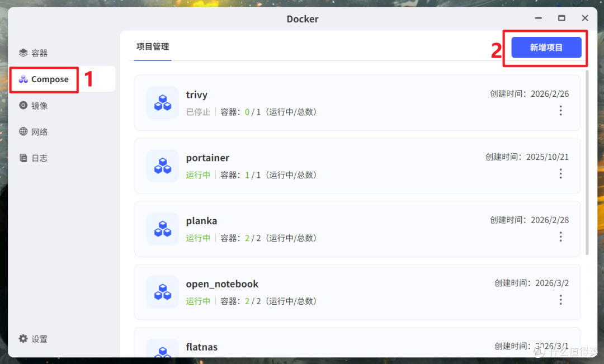Image resolution: width=604 pixels, height=364 pixels.
Task: Click the creation date 2026/2/28
Action: (550, 220)
